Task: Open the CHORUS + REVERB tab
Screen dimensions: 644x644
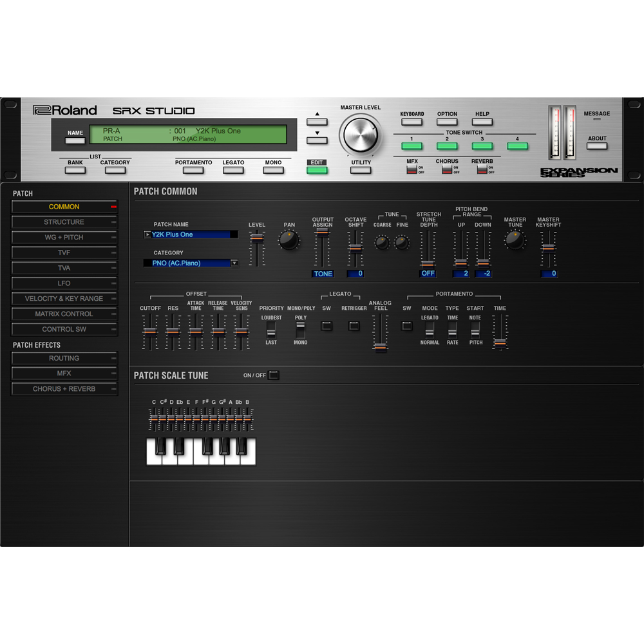Action: 64,389
